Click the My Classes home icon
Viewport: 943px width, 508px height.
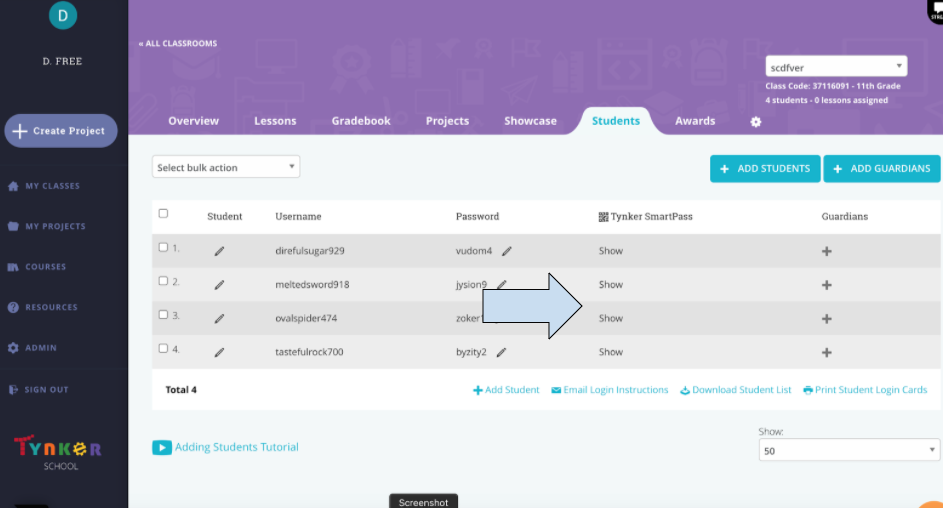[x=13, y=186]
